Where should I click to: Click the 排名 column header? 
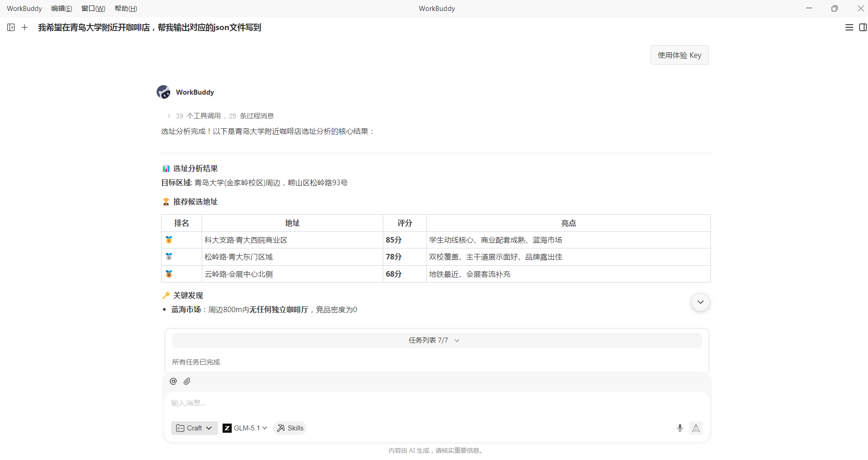coord(182,223)
